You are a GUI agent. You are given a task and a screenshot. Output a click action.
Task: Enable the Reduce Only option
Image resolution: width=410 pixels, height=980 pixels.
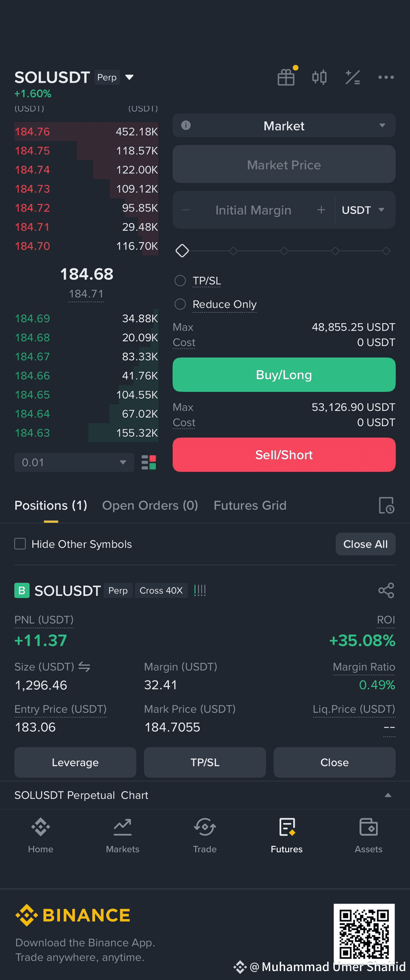tap(180, 304)
